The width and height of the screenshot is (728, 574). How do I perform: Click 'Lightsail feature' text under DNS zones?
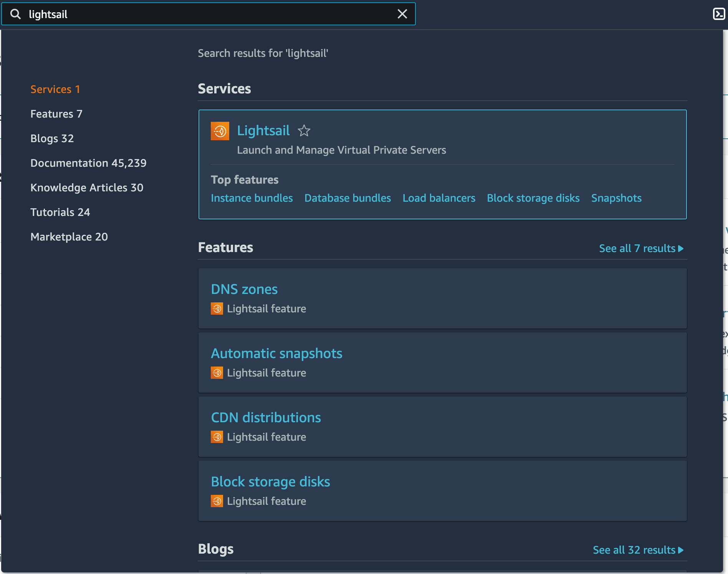click(x=266, y=309)
